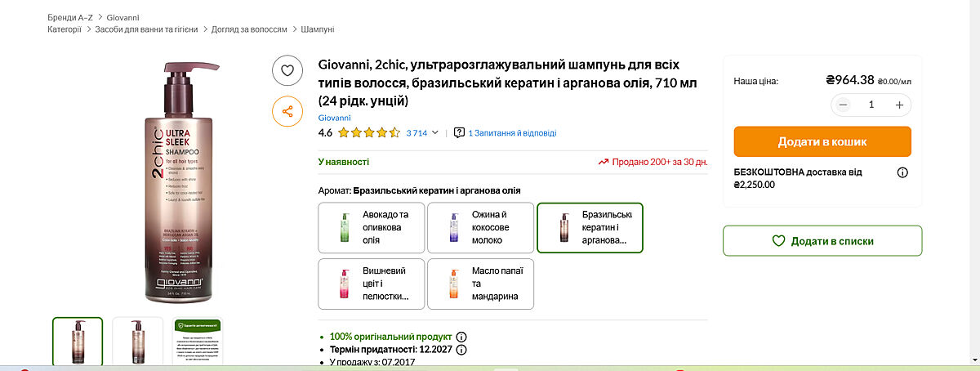This screenshot has height=371, width=980.
Task: Expand the 3 714 ratings dropdown chevron
Action: (x=435, y=132)
